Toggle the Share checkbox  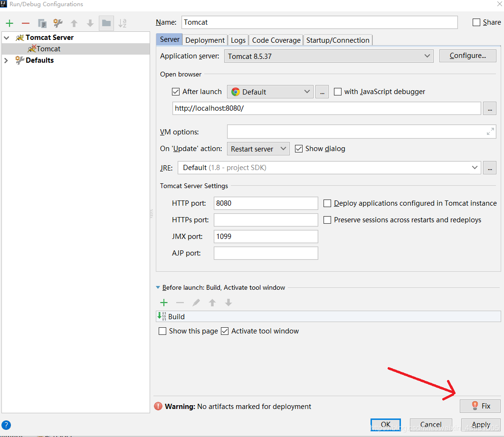click(x=476, y=22)
